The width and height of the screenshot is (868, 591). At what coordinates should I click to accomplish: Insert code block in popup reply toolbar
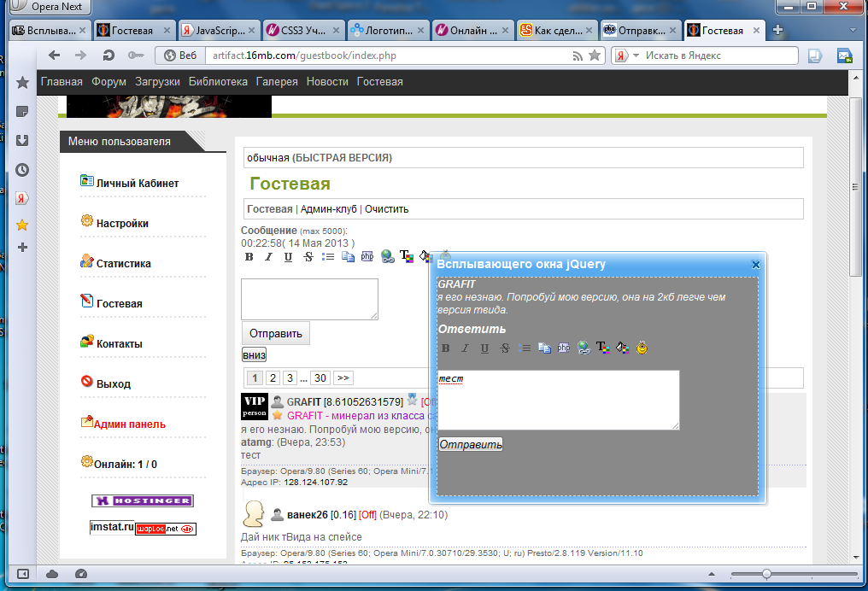(544, 348)
